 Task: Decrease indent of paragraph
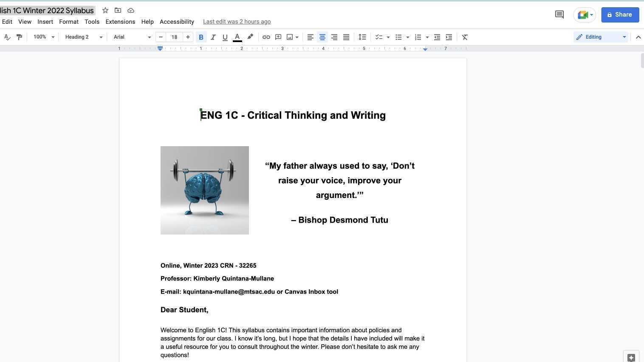coord(437,37)
